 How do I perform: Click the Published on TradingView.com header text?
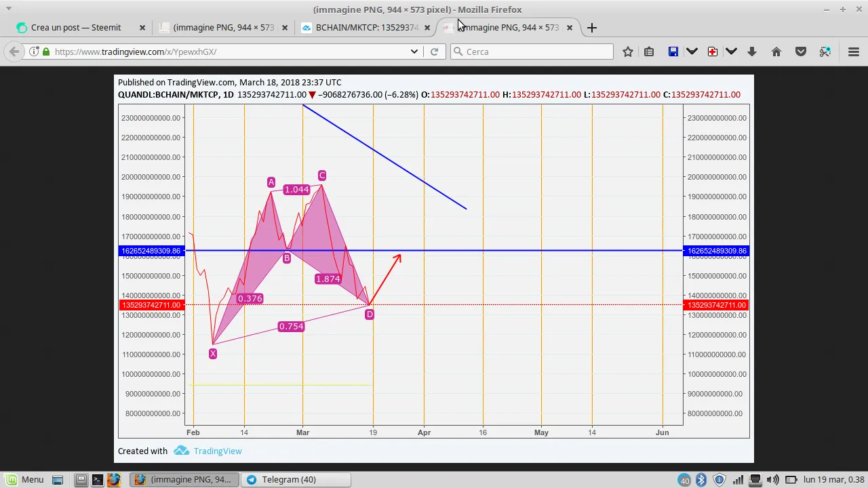[x=229, y=83]
